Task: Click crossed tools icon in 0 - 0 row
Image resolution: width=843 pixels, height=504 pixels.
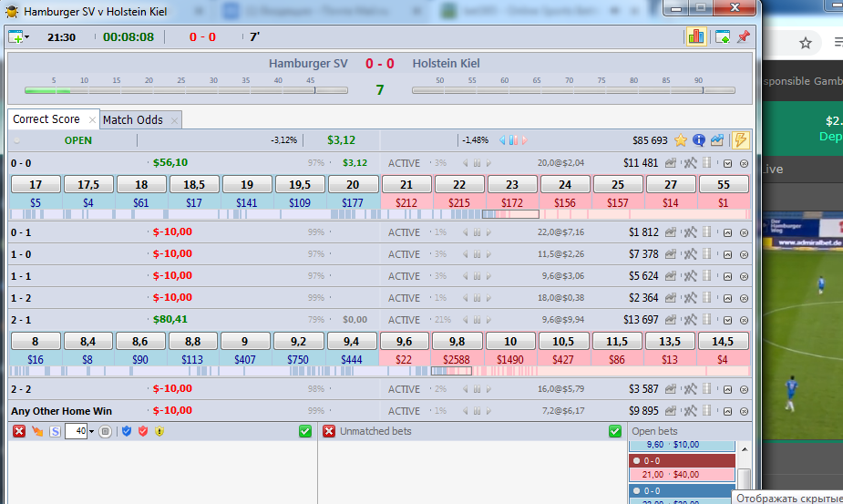Action: click(690, 163)
